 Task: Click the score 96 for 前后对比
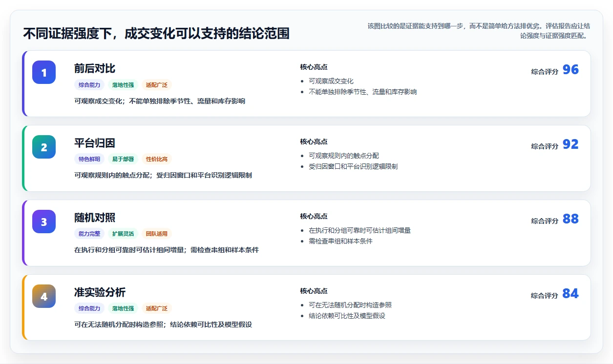(x=571, y=70)
